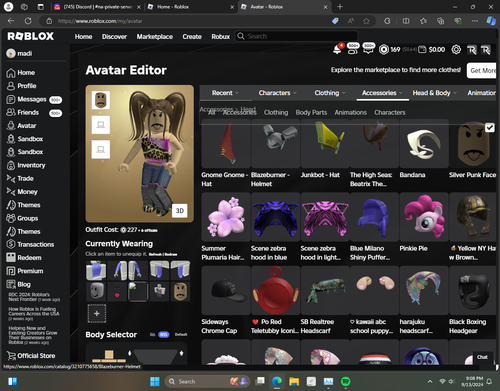The width and height of the screenshot is (500, 391).
Task: Equip the Summer Plumaria Hair item
Action: pyautogui.click(x=226, y=217)
